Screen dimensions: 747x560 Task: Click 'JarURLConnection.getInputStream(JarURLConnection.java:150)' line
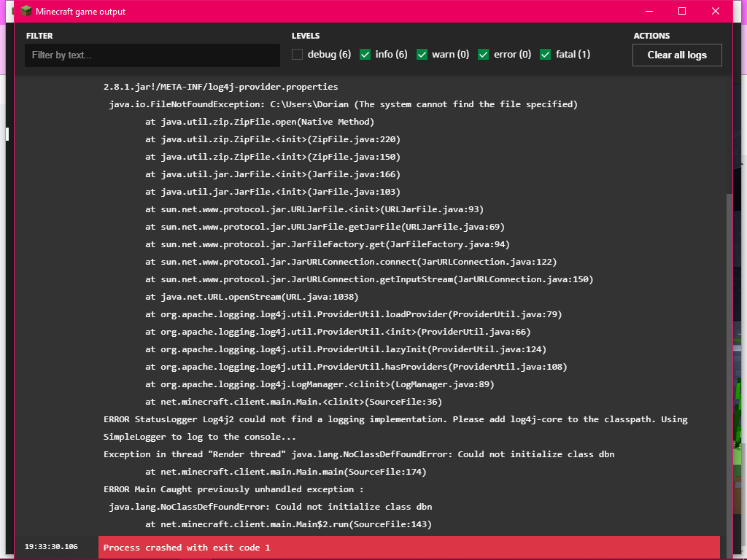(x=369, y=279)
